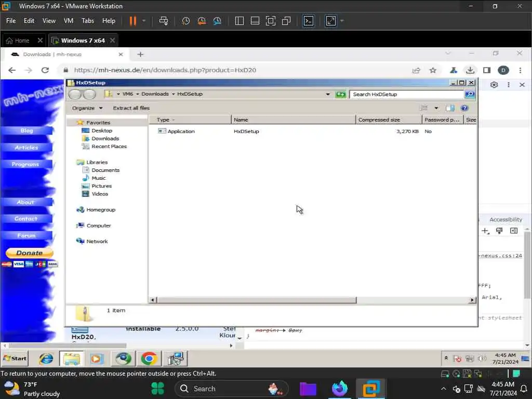Click the Search HxDSetup field

406,95
